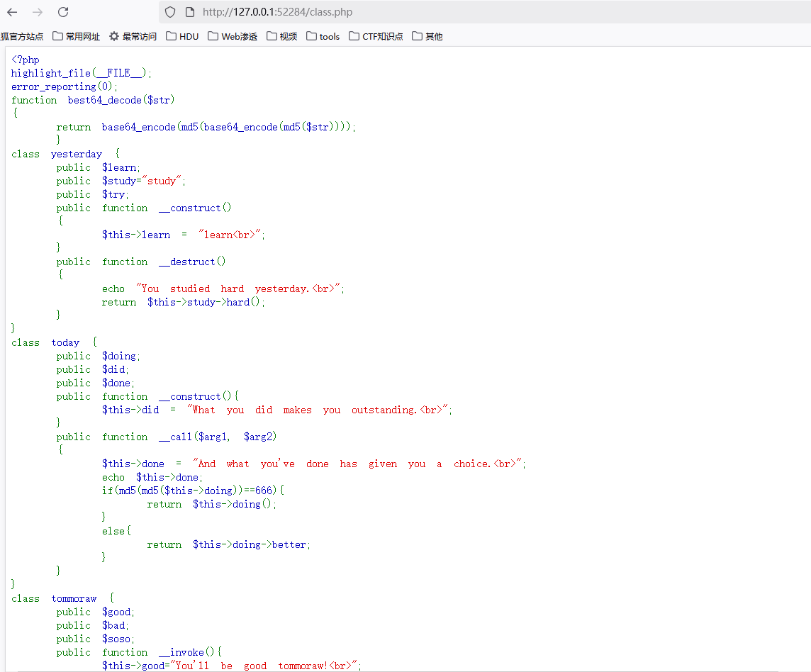811x672 pixels.
Task: Click the return $this->doing() line
Action: pyautogui.click(x=211, y=504)
